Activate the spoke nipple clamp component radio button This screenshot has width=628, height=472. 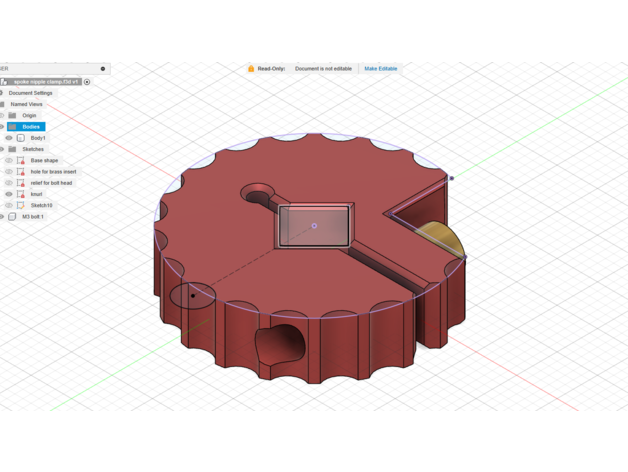pyautogui.click(x=87, y=82)
